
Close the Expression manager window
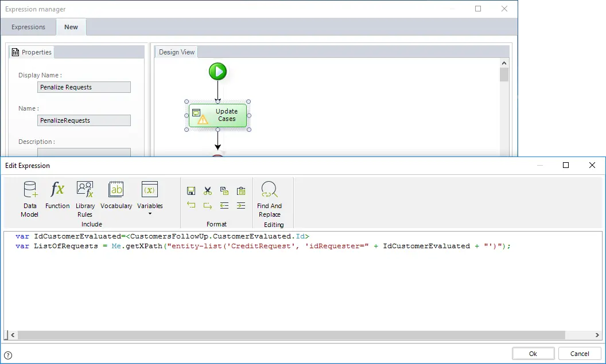504,9
